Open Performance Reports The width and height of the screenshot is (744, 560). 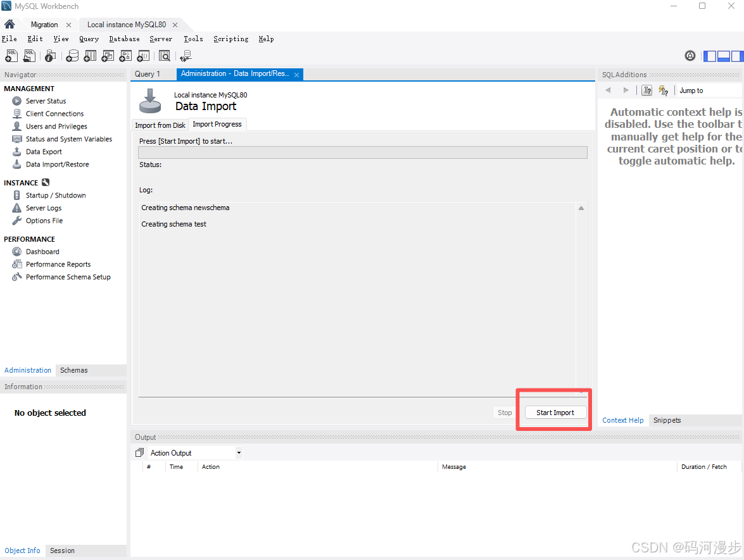click(58, 264)
